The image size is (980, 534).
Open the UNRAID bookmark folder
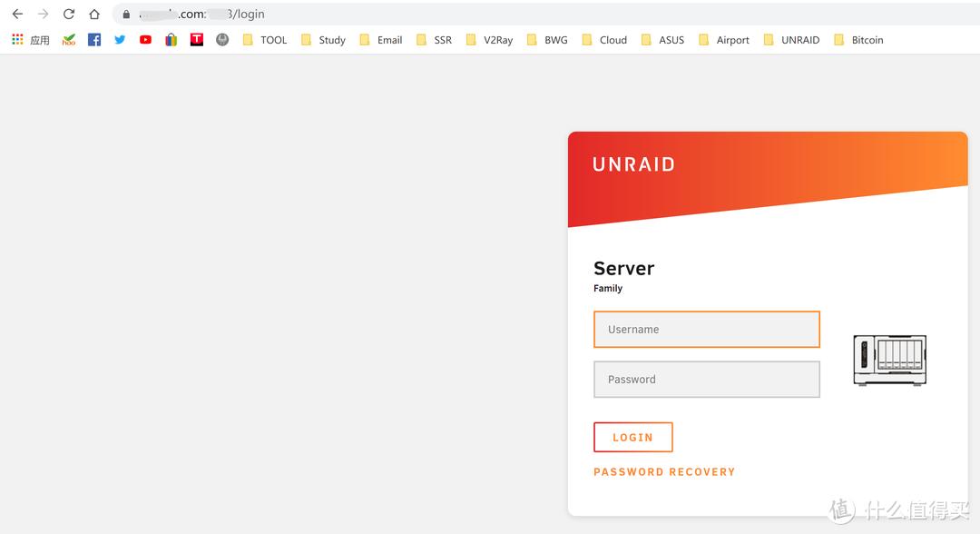(x=791, y=40)
